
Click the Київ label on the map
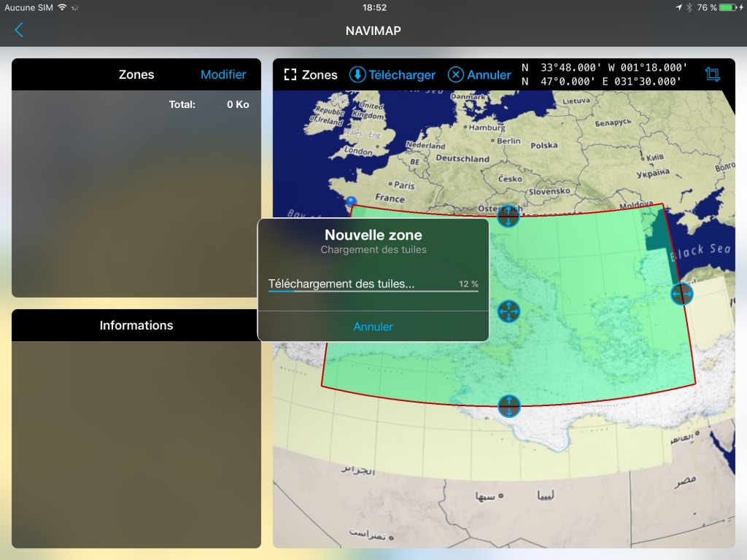tap(654, 157)
